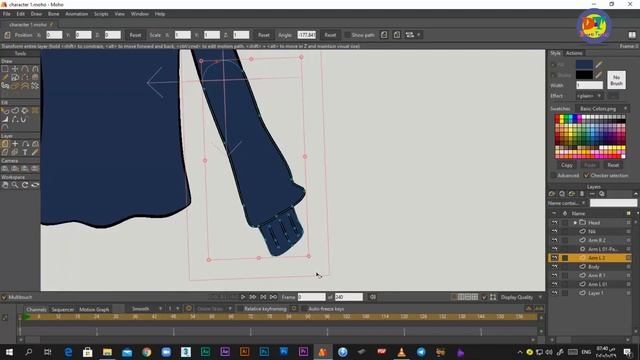Click Reset next to Angle field
This screenshot has height=360, width=640.
pyautogui.click(x=330, y=35)
